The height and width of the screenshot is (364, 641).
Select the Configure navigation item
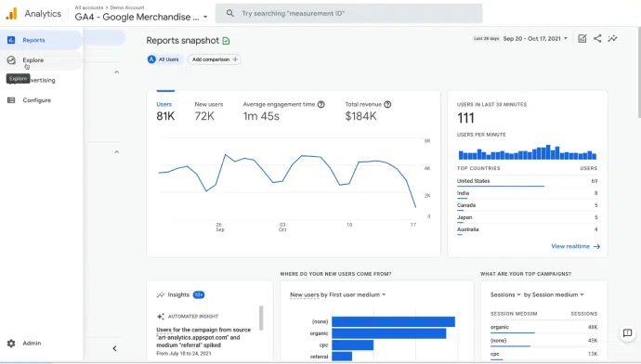[41, 100]
